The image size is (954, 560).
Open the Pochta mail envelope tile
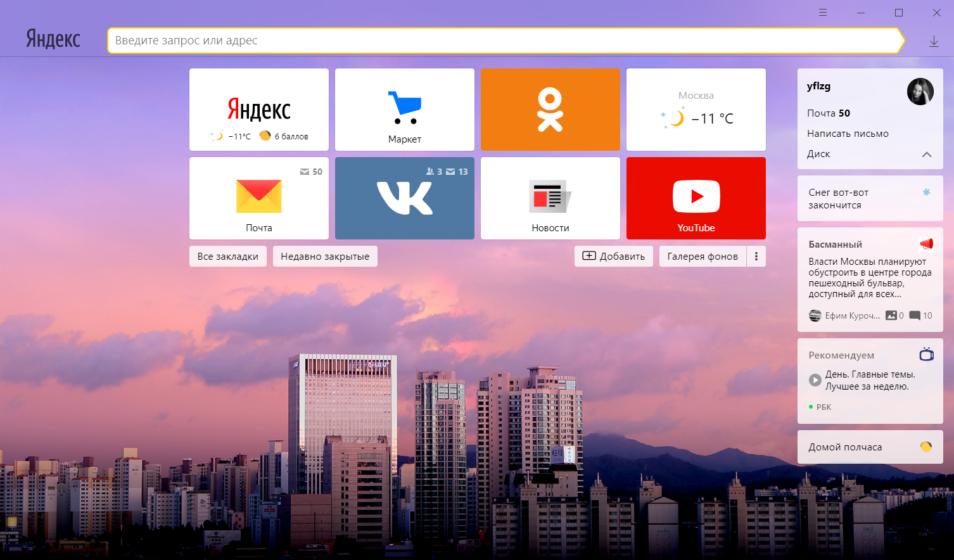(258, 198)
